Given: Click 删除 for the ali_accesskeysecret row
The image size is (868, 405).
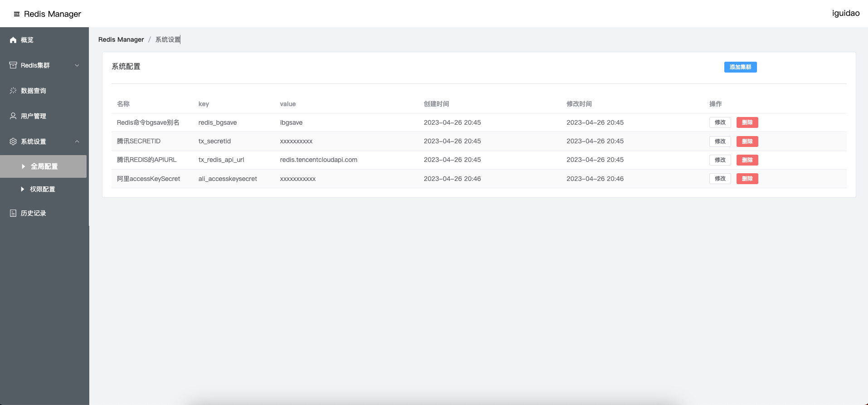Looking at the screenshot, I should [x=747, y=179].
